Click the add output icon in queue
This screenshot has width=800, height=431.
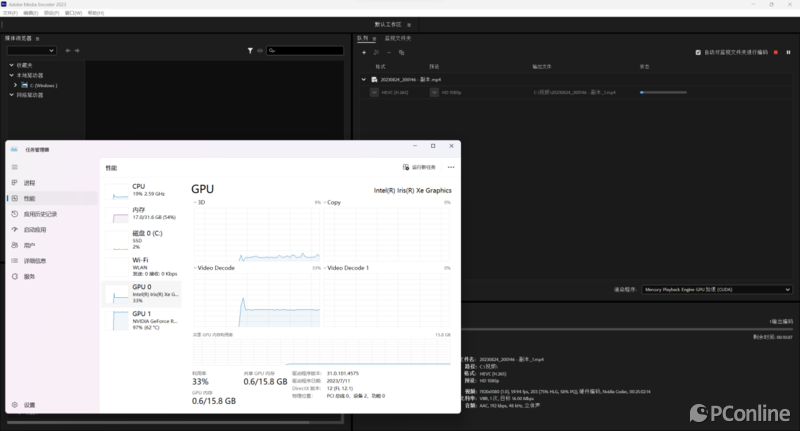point(377,53)
